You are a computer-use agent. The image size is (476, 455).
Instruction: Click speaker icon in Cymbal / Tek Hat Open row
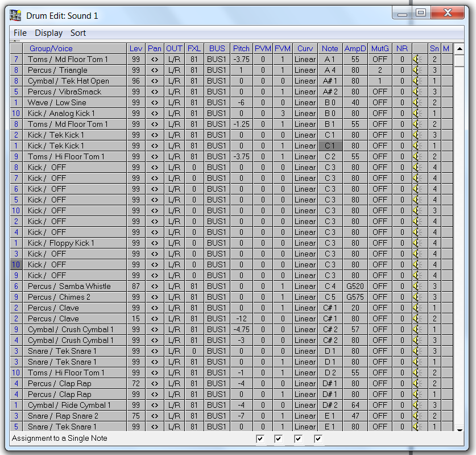point(417,81)
